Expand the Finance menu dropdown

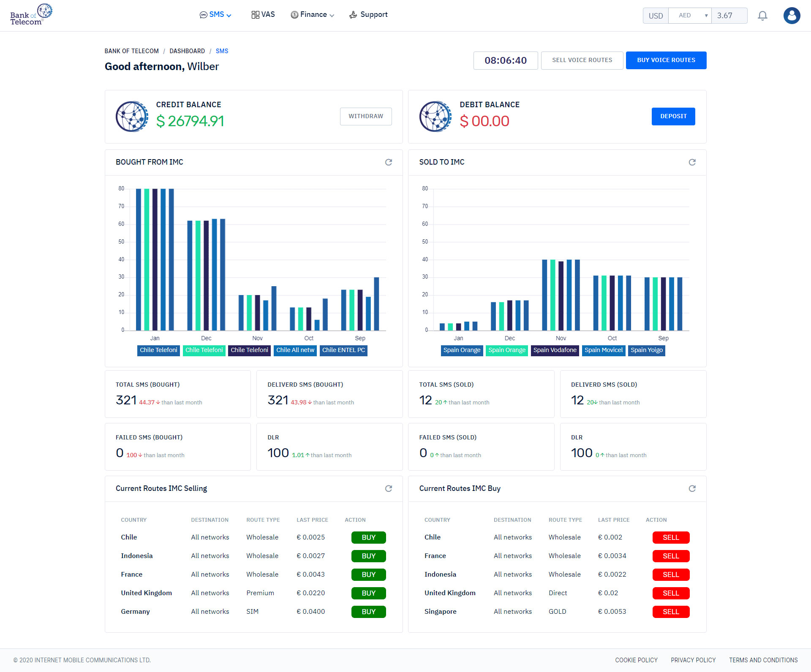(x=313, y=15)
